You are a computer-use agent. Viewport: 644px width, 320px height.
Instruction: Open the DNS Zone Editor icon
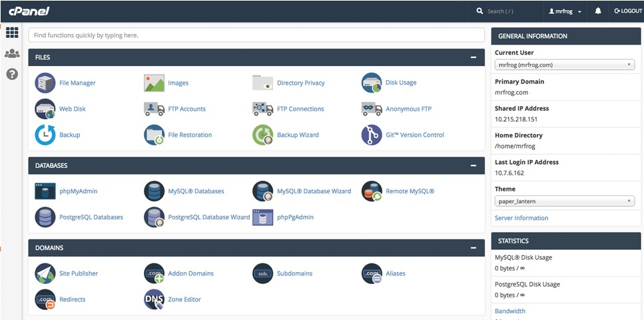click(154, 299)
